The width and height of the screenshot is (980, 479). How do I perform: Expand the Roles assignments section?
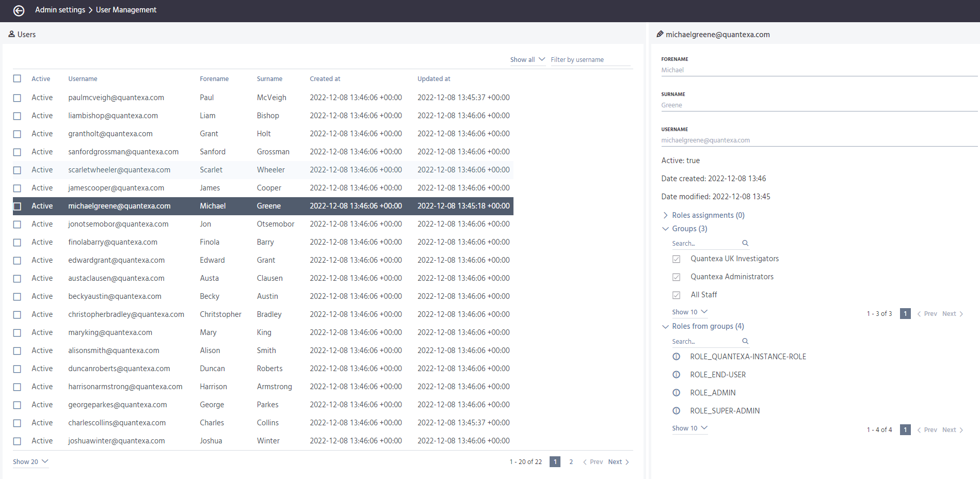point(666,215)
